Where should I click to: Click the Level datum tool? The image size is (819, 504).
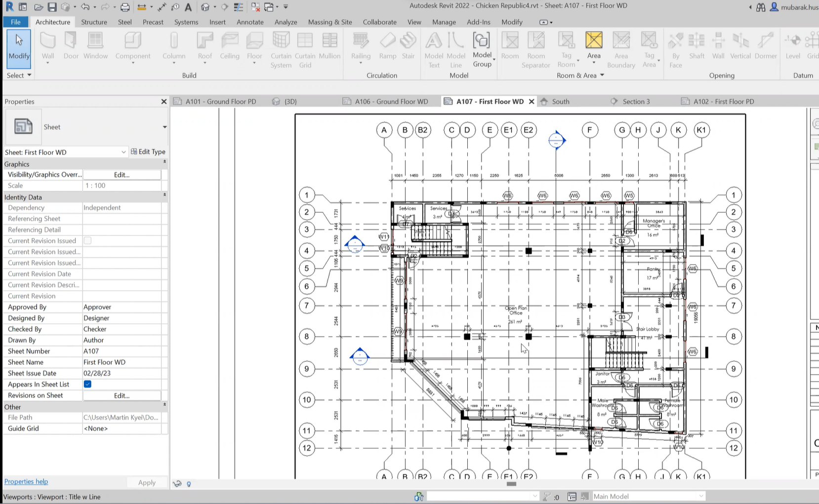(793, 46)
